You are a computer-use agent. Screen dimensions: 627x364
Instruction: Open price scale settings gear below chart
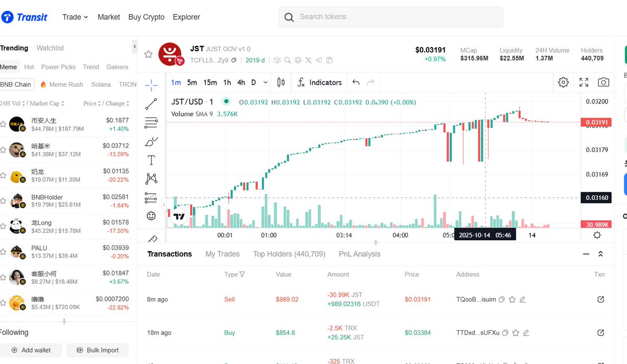tap(597, 235)
